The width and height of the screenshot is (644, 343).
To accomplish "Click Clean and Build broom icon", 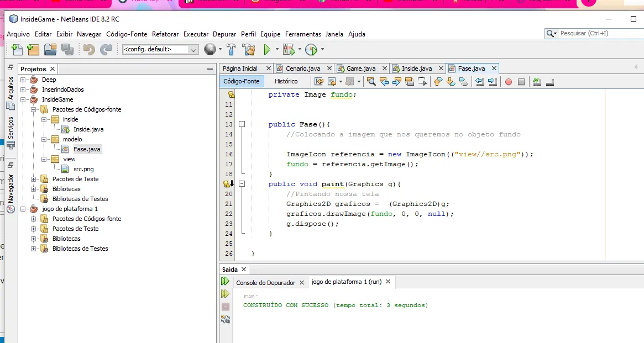I will [249, 49].
